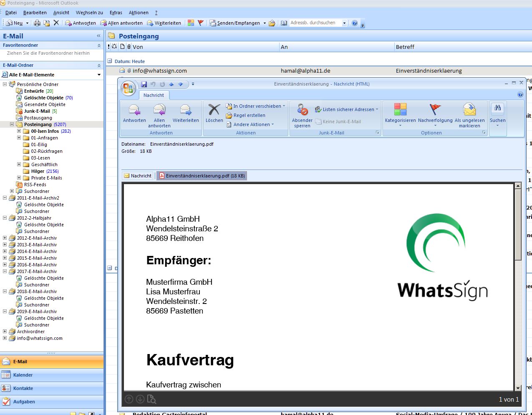
Task: Select the Junk-E-Mail folder
Action: click(x=37, y=111)
